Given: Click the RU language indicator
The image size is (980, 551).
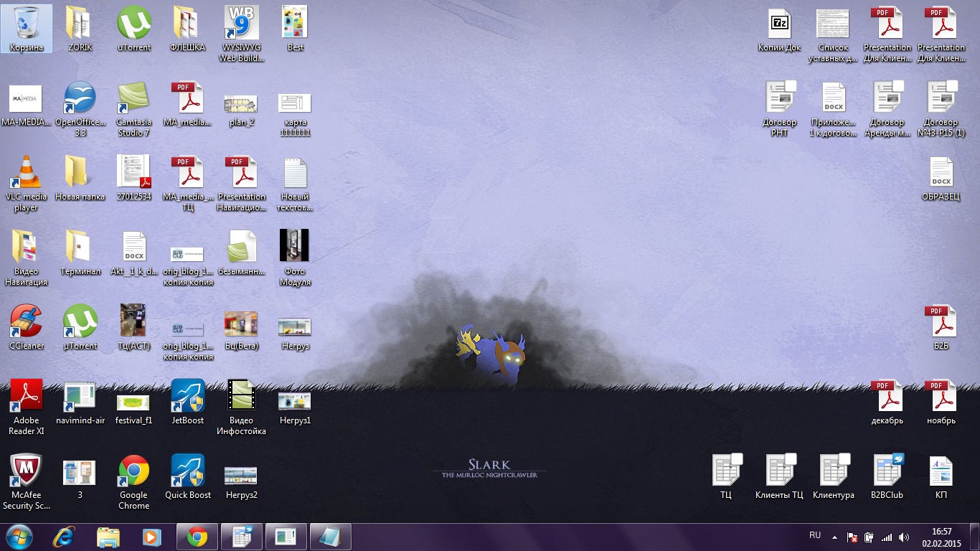Looking at the screenshot, I should click(x=815, y=535).
